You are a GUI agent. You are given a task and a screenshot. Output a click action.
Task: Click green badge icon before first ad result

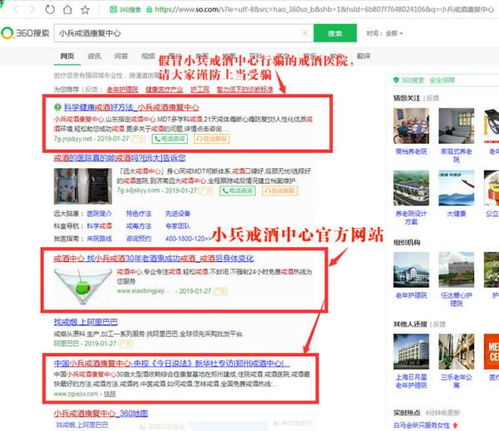(58, 107)
